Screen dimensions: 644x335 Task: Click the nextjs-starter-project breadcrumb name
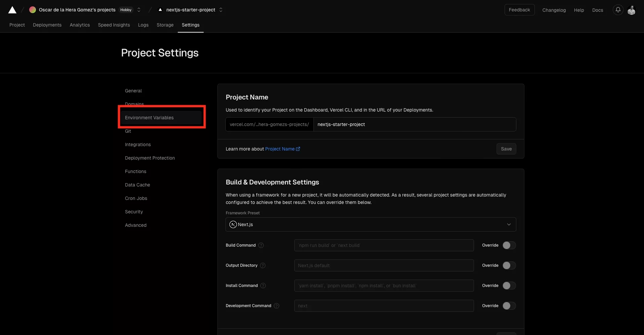[x=191, y=10]
